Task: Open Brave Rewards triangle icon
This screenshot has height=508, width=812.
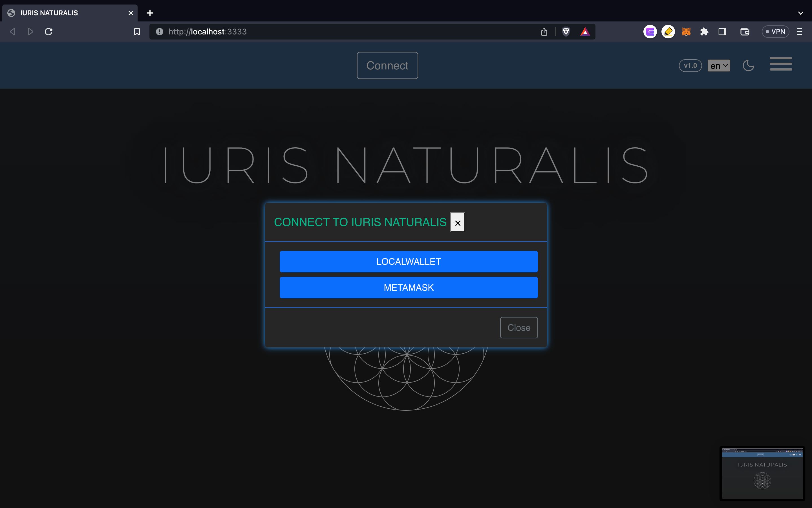Action: (x=585, y=32)
